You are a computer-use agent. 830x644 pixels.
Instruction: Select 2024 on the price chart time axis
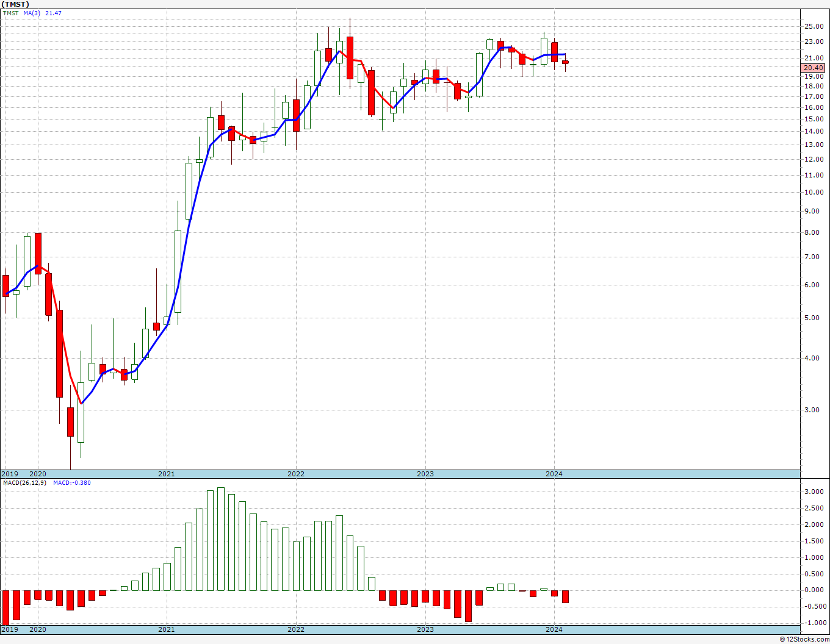[554, 474]
